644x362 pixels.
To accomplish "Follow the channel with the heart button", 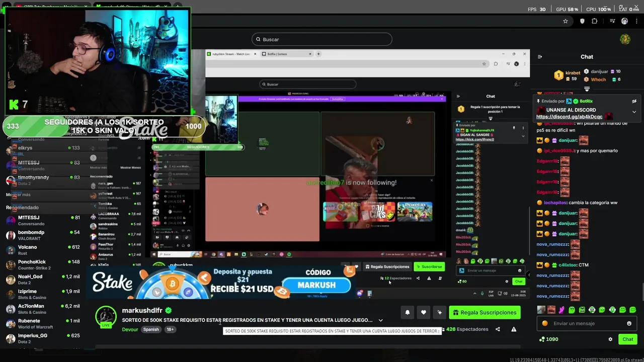I will pos(424,312).
